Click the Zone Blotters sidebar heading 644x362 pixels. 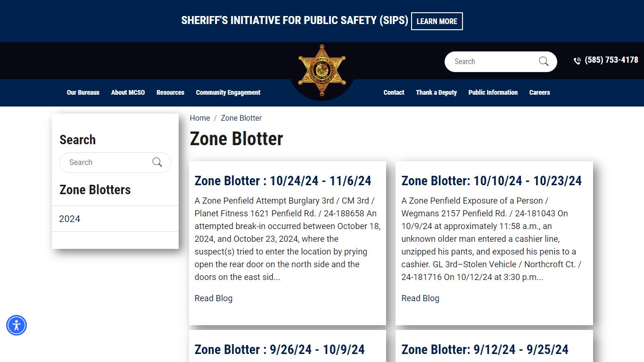(95, 189)
